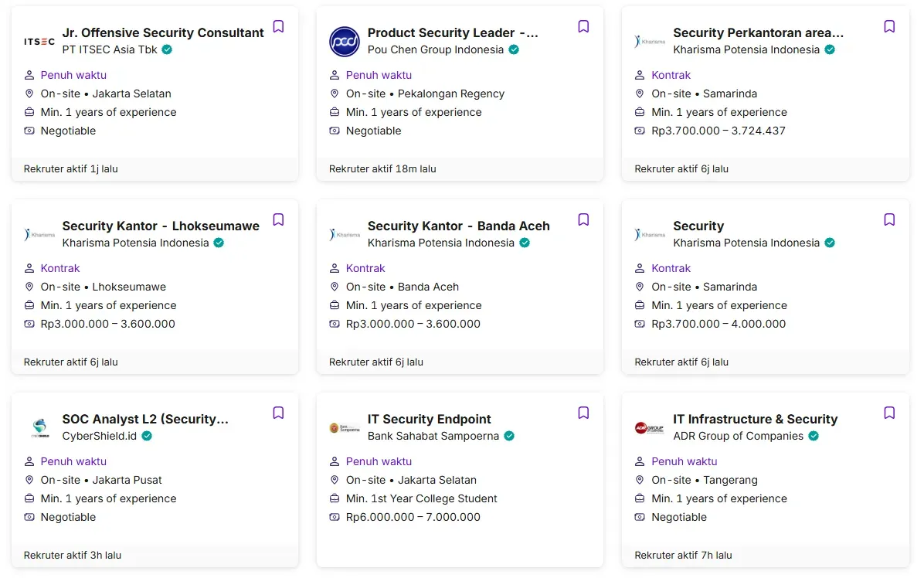This screenshot has width=924, height=578.
Task: Bookmark the Security Kantor - Banda Aceh listing
Action: click(x=583, y=219)
